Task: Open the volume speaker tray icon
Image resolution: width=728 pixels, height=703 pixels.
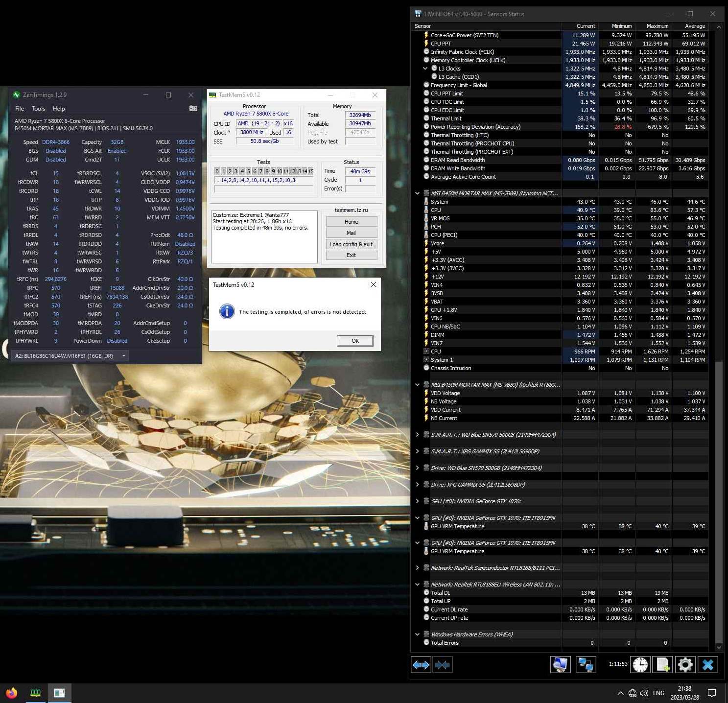Action: (644, 693)
